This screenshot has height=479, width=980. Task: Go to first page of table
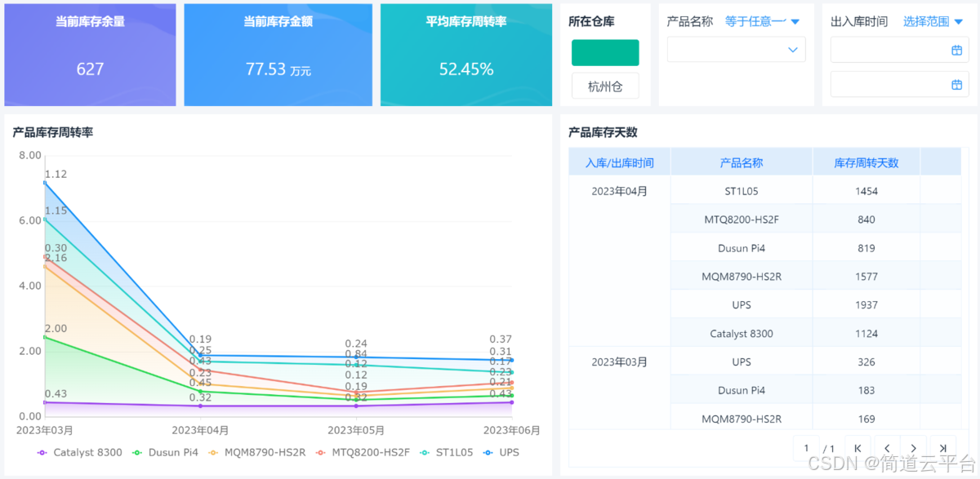pyautogui.click(x=857, y=448)
